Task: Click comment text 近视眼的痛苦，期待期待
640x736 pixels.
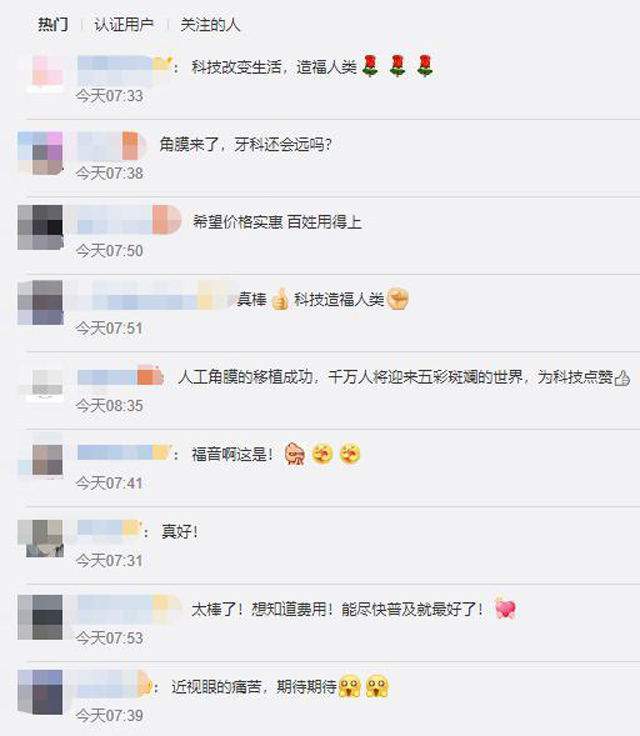Action: tap(254, 687)
